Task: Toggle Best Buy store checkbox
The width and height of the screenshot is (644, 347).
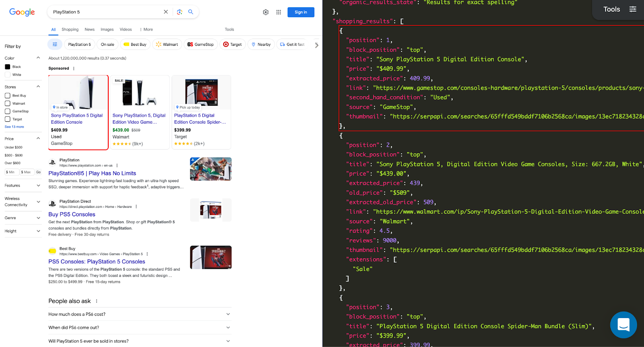Action: click(7, 96)
